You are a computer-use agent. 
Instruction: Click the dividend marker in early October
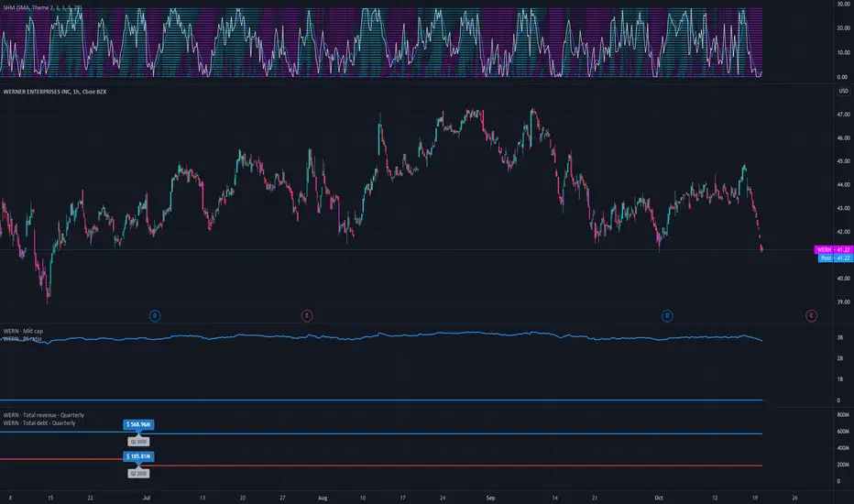667,315
